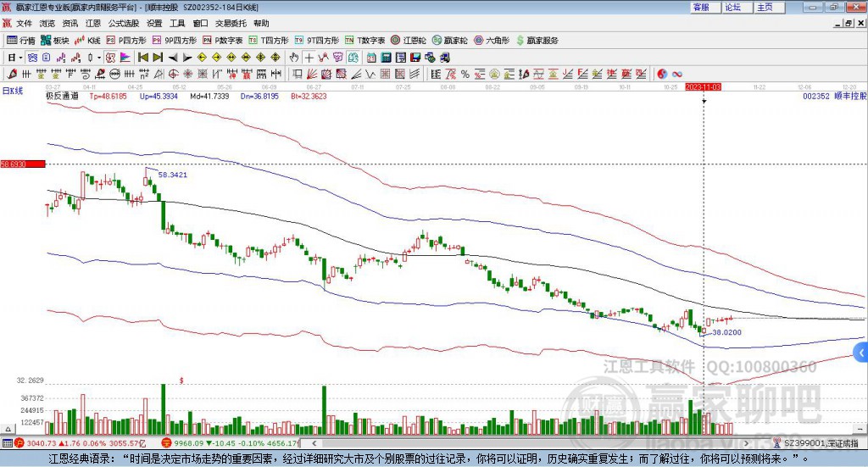This screenshot has width=868, height=467.
Task: Open the 9P四方形 tool
Action: tap(175, 41)
